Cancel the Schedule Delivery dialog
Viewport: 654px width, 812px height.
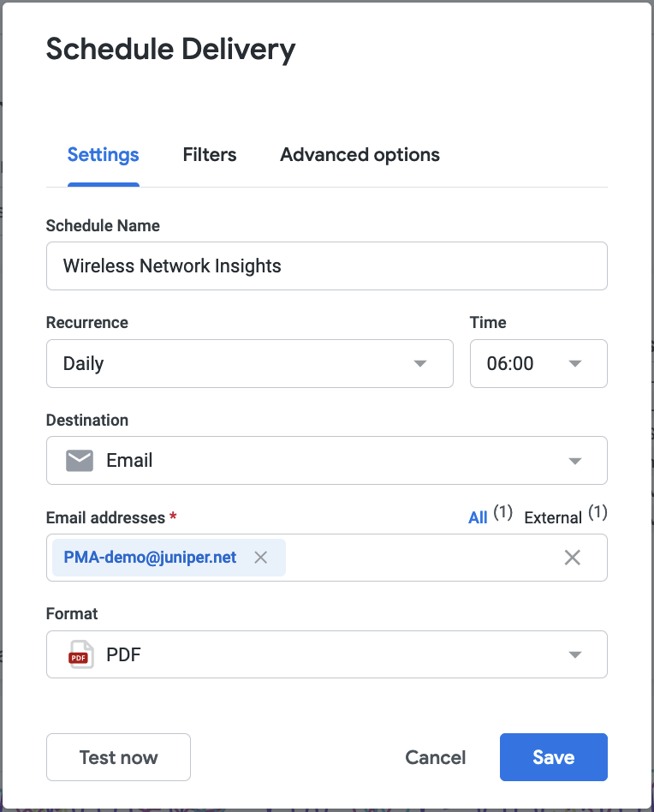point(435,757)
